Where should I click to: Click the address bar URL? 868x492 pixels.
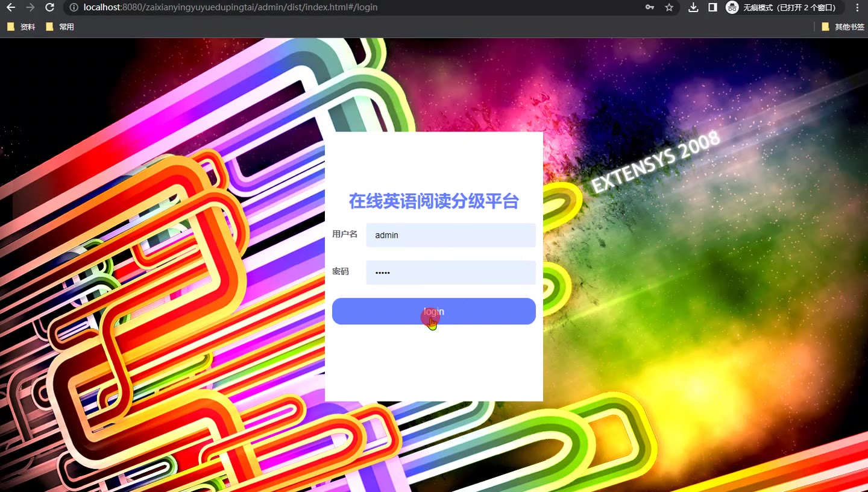pyautogui.click(x=230, y=7)
